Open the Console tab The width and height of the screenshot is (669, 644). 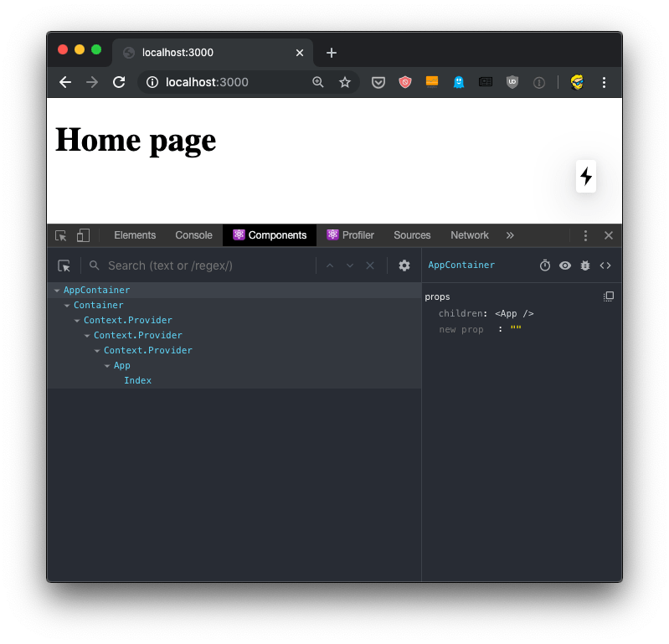(x=193, y=235)
